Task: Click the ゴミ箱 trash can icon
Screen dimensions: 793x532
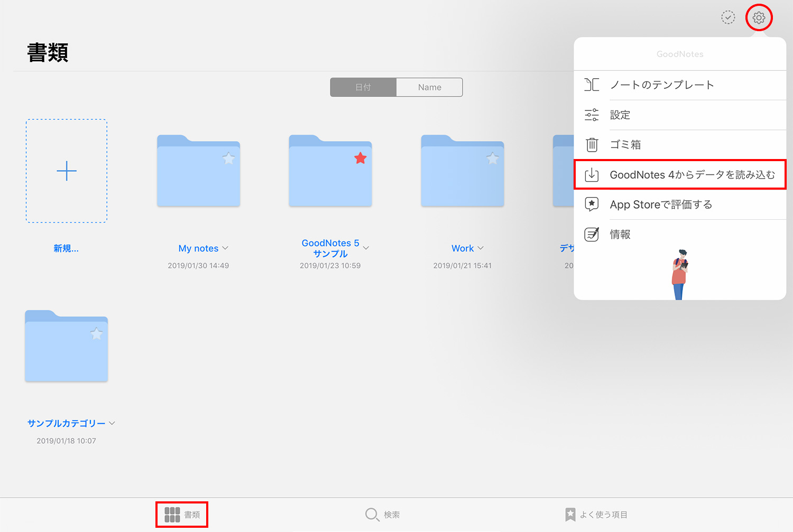Action: (592, 144)
